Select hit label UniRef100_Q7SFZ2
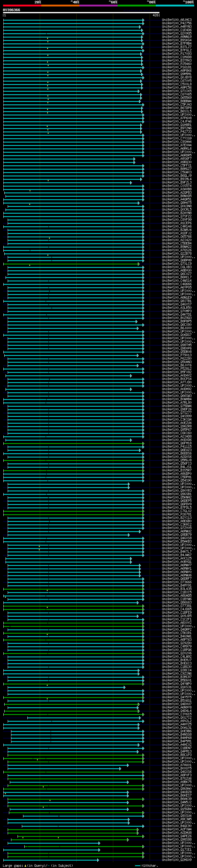The width and height of the screenshot is (197, 868). point(177,216)
